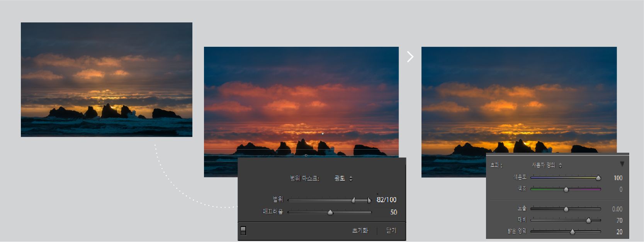Click the 범위 slider label
The width and height of the screenshot is (644, 242).
[x=278, y=199]
